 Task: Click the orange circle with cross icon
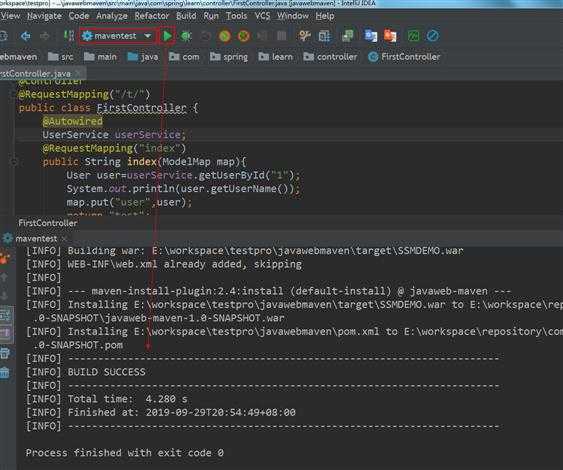click(244, 36)
